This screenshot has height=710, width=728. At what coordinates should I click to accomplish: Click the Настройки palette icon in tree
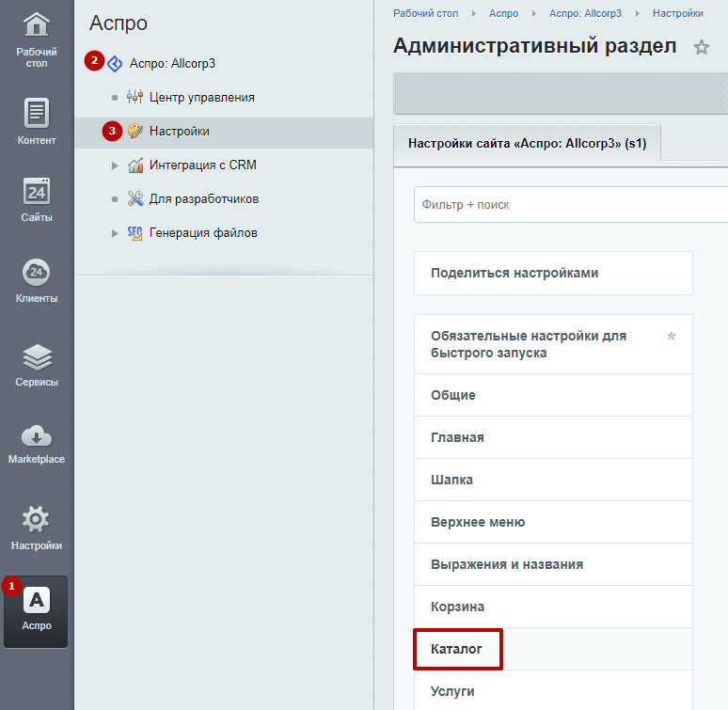(x=135, y=131)
